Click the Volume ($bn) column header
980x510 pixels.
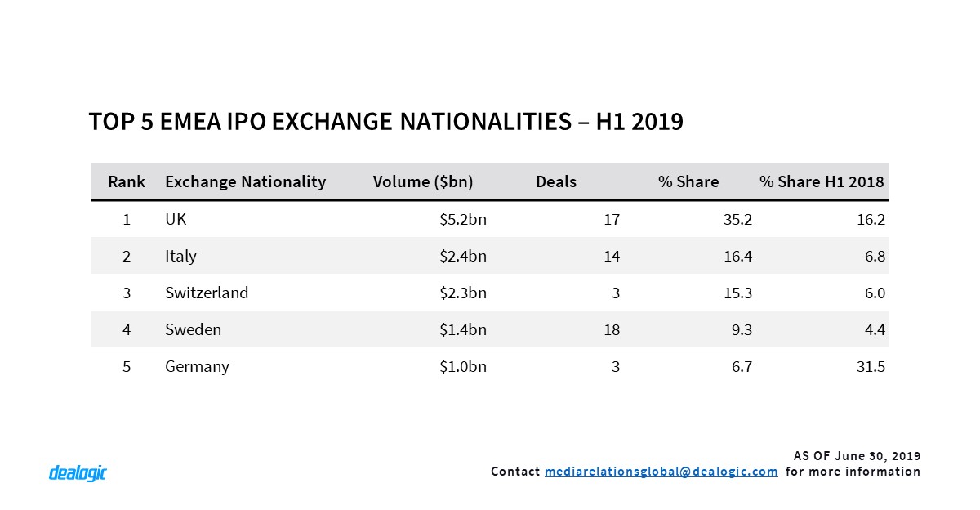click(x=423, y=181)
